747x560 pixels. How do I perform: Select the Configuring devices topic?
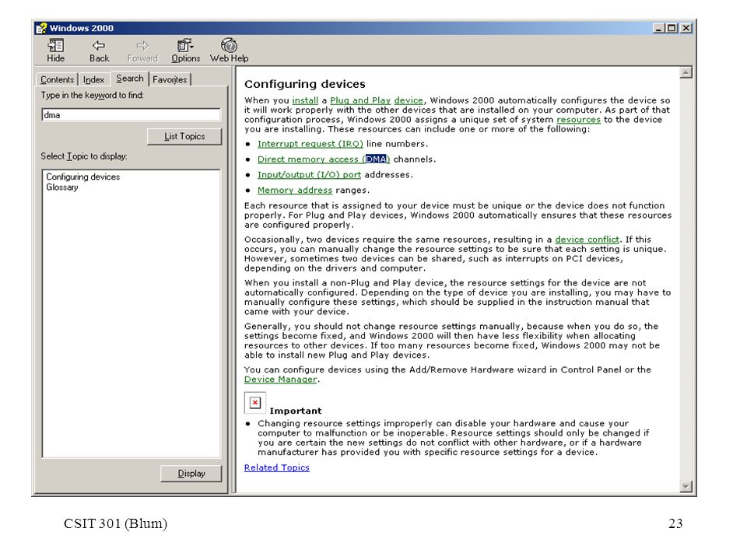click(x=83, y=177)
